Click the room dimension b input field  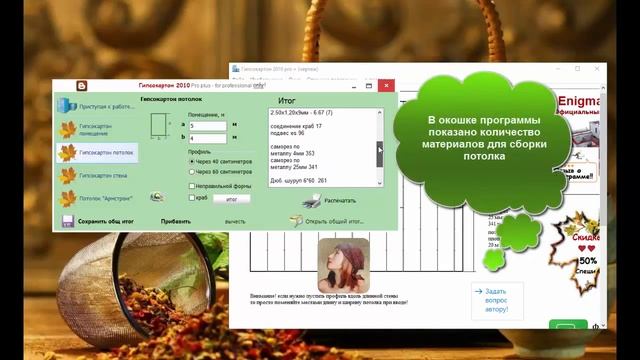(208, 138)
